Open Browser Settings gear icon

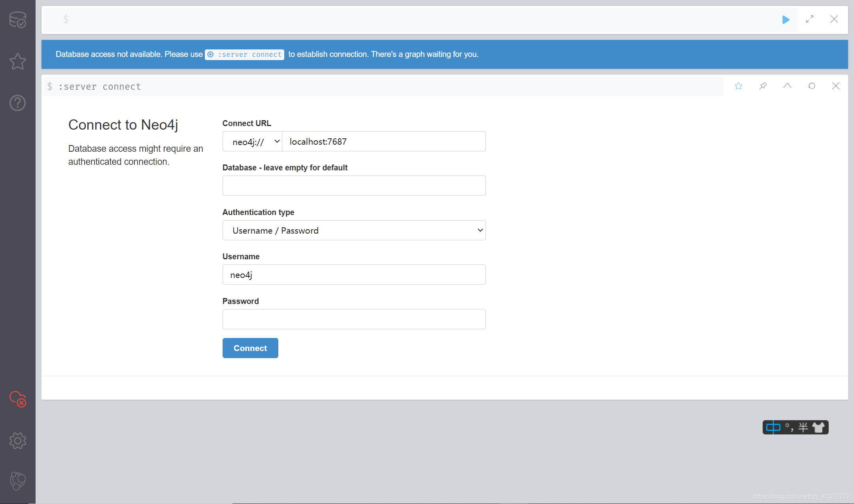18,440
